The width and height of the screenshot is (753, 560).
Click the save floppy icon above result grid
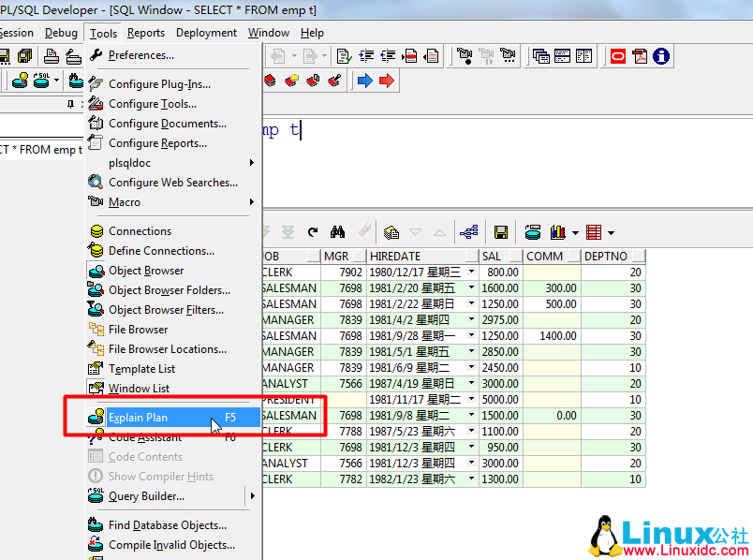point(501,232)
